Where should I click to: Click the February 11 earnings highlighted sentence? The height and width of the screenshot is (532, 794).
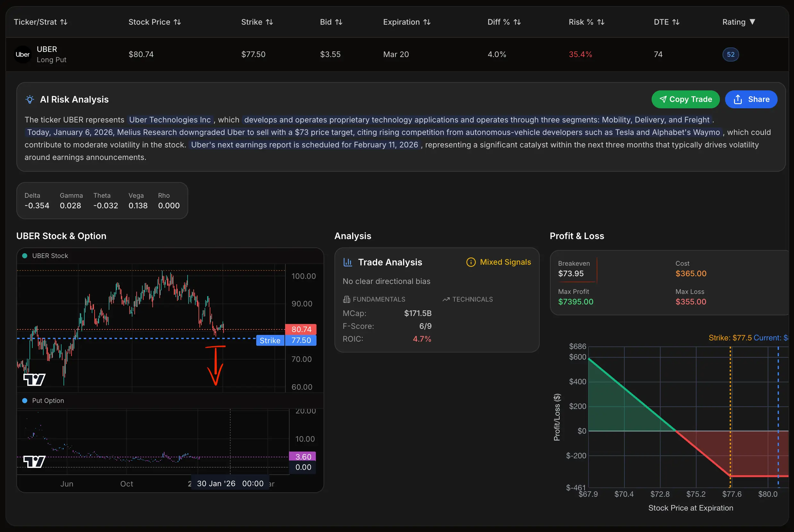coord(305,145)
